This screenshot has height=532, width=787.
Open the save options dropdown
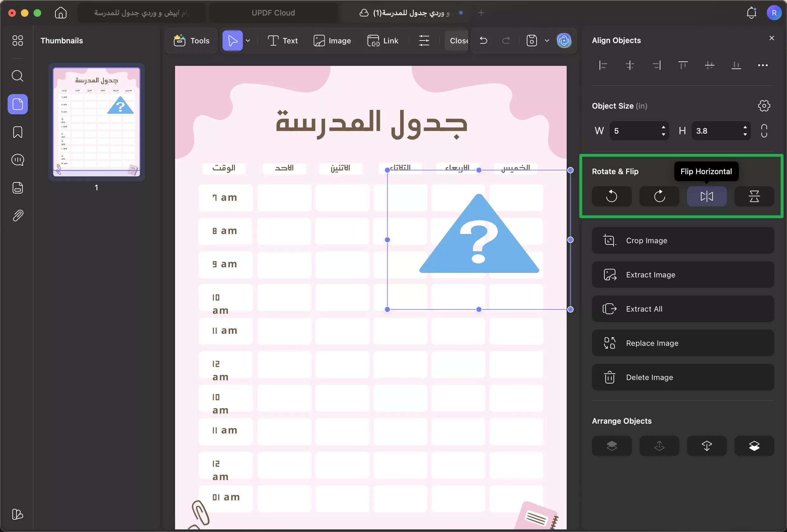point(547,41)
